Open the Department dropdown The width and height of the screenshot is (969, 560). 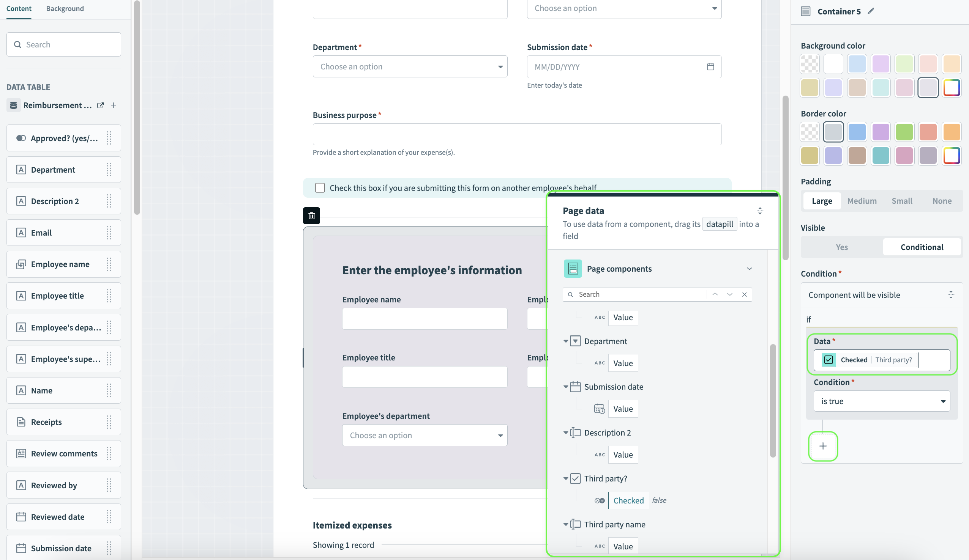tap(410, 66)
